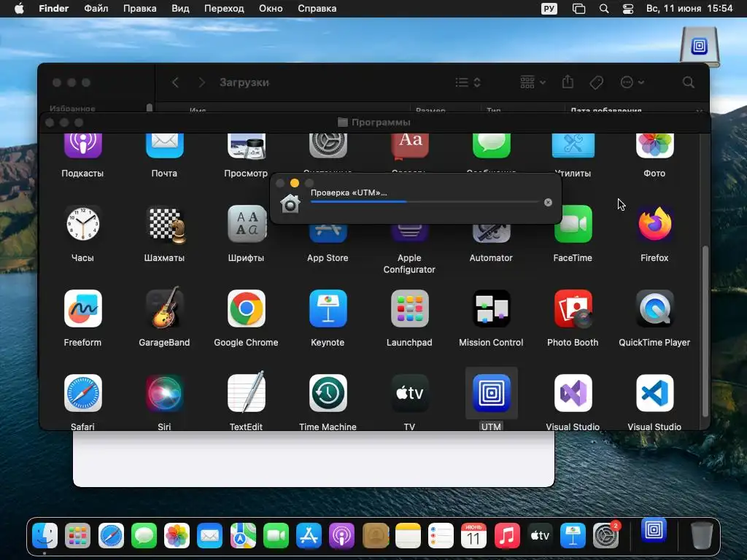Open UTM icon in the Dock
The height and width of the screenshot is (560, 747).
pyautogui.click(x=654, y=529)
